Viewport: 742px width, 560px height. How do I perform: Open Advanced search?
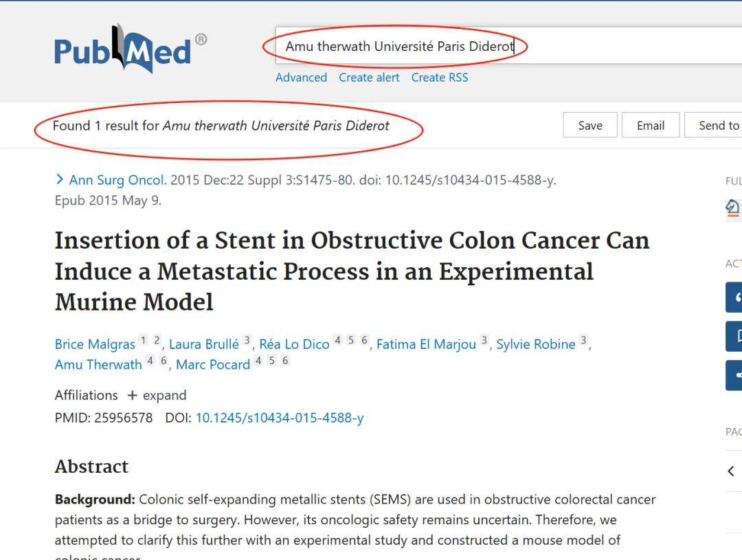301,77
